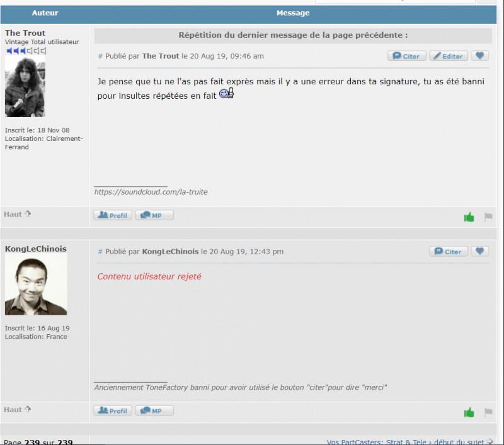Image resolution: width=504 pixels, height=445 pixels.
Task: Open the soundcloud.com/la-truite signature link
Action: coord(151,192)
